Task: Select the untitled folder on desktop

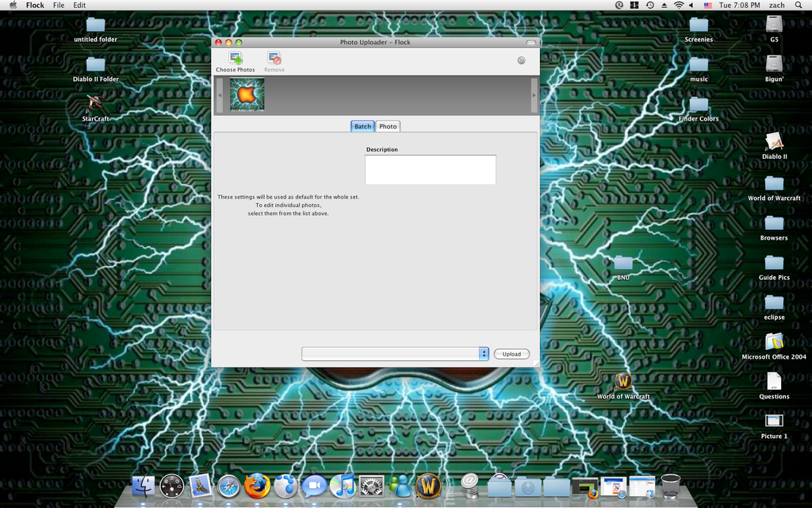Action: coord(95,29)
